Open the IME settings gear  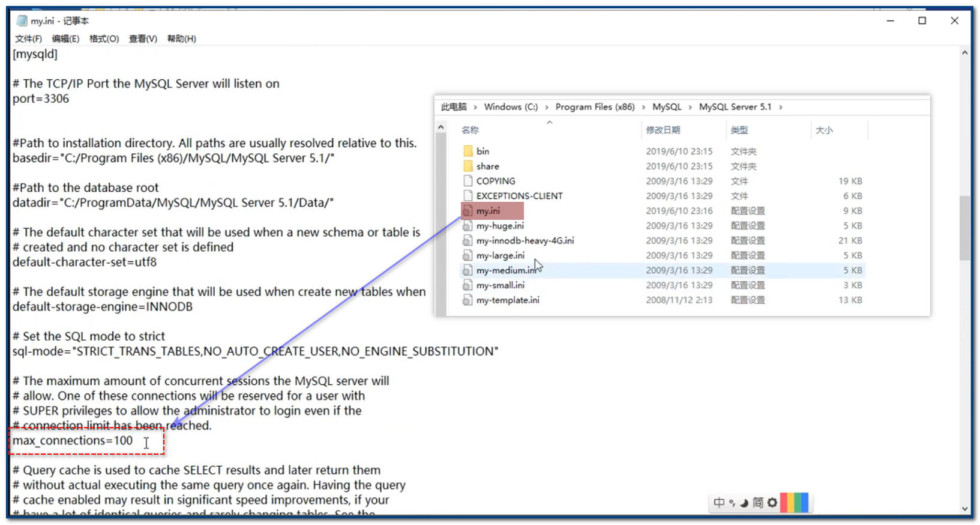pyautogui.click(x=772, y=503)
